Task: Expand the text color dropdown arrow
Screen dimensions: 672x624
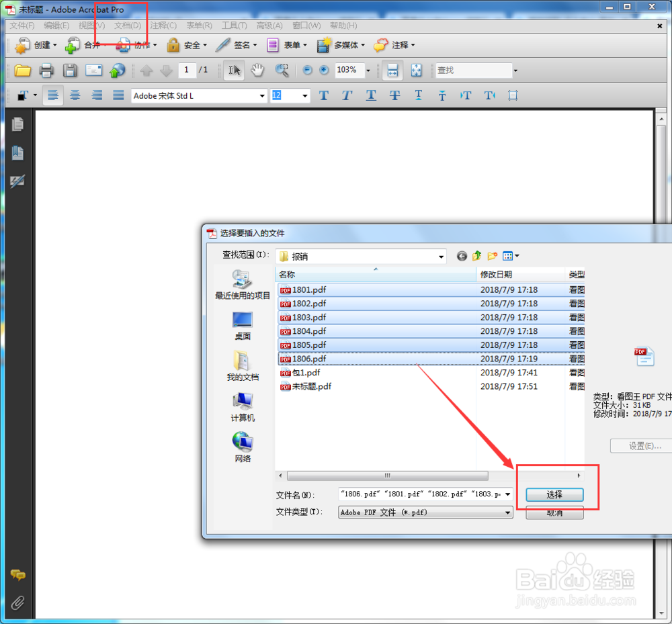Action: tap(35, 95)
